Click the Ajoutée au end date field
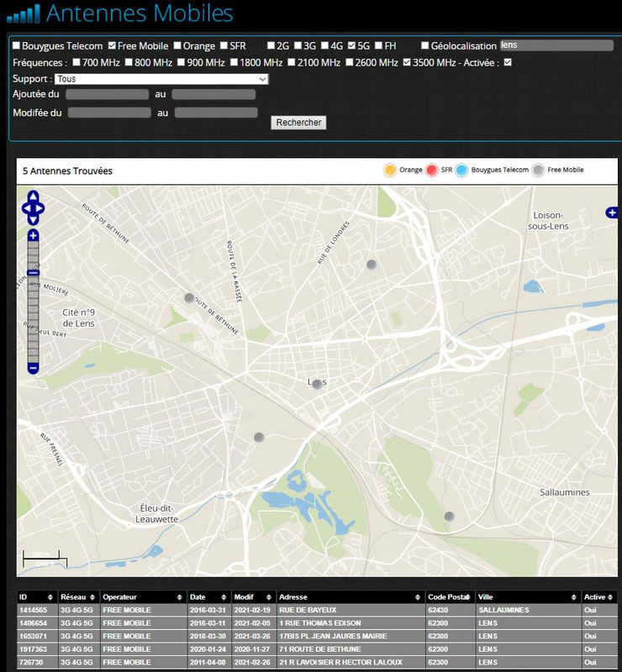The width and height of the screenshot is (622, 672). tap(213, 94)
